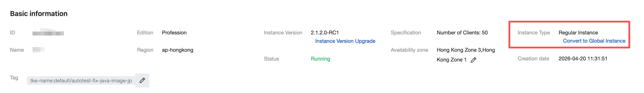
Task: Click the Availability zone label
Action: (x=409, y=50)
